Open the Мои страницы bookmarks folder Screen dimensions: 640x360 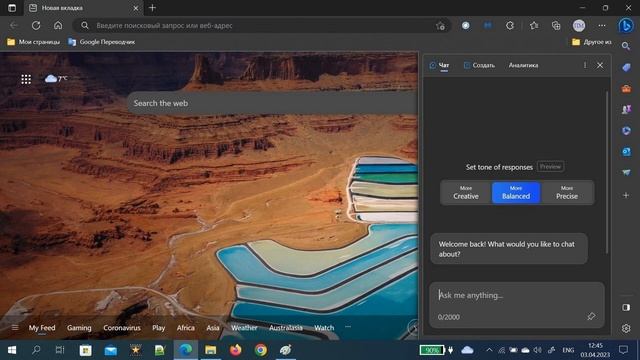point(33,42)
